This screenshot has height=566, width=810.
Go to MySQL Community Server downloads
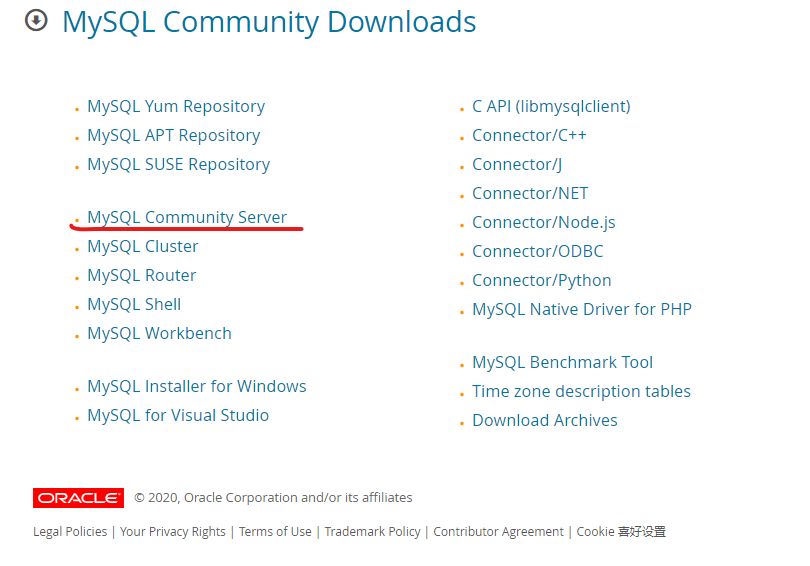[x=186, y=217]
